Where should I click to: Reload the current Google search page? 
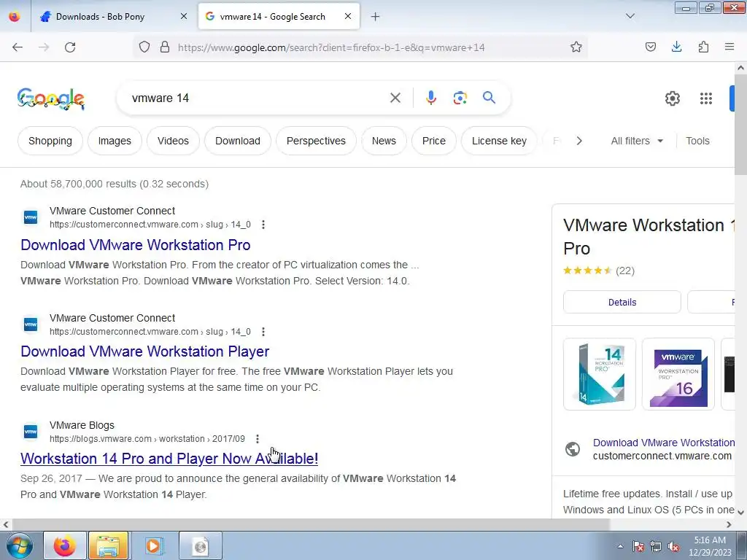70,47
